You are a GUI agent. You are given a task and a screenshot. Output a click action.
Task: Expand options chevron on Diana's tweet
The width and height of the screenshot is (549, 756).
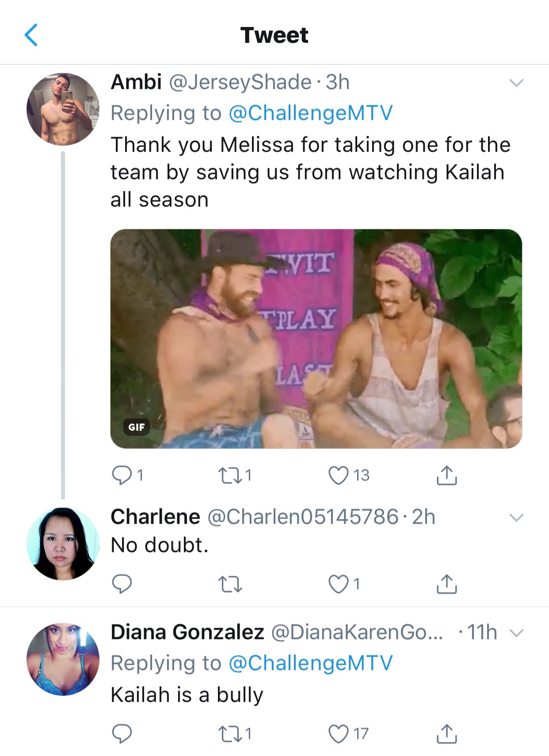(x=516, y=633)
